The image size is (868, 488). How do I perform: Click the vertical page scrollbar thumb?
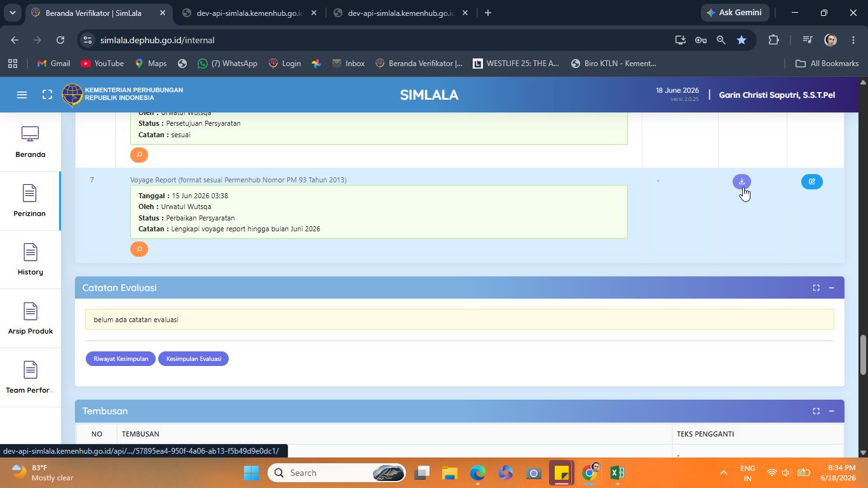click(x=863, y=355)
